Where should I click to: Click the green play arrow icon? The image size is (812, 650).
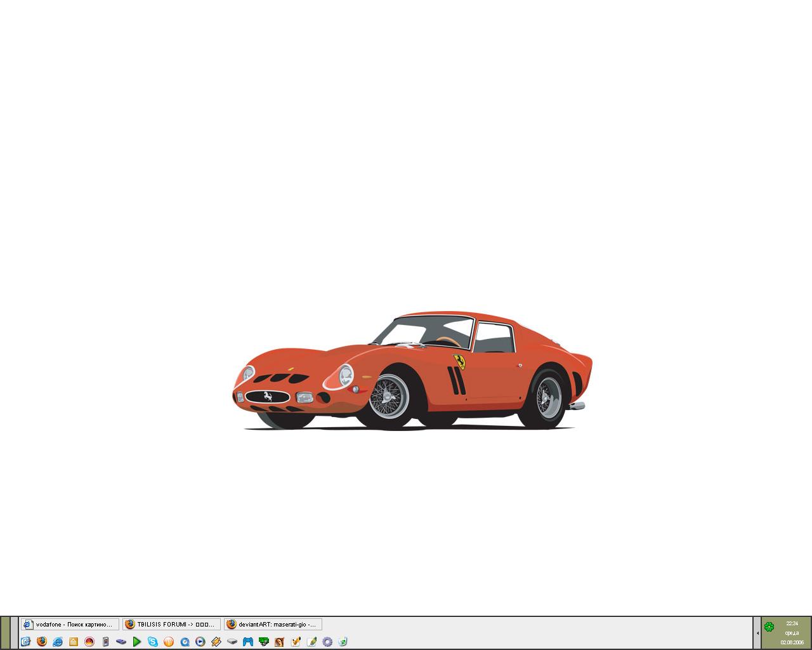tap(137, 642)
